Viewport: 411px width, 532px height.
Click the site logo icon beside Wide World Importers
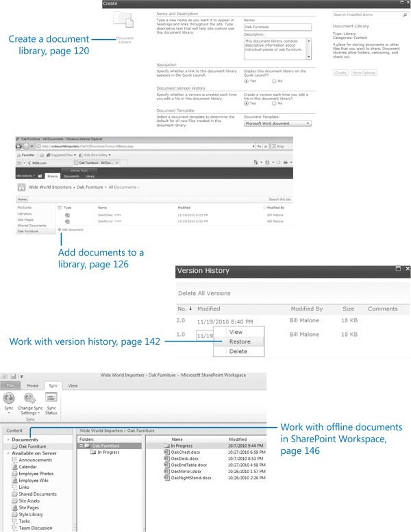[21, 187]
